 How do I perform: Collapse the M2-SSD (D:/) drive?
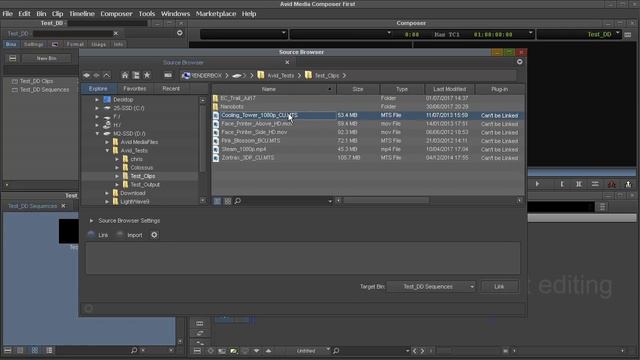(x=97, y=133)
